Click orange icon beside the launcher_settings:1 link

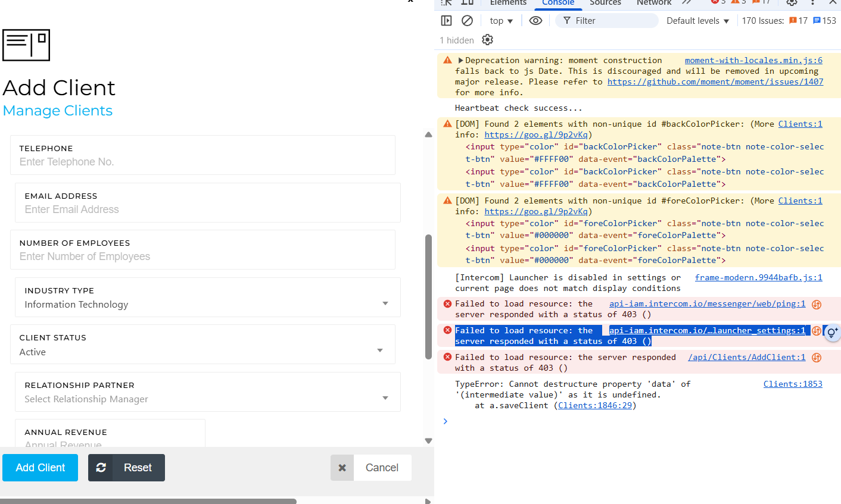pyautogui.click(x=817, y=331)
